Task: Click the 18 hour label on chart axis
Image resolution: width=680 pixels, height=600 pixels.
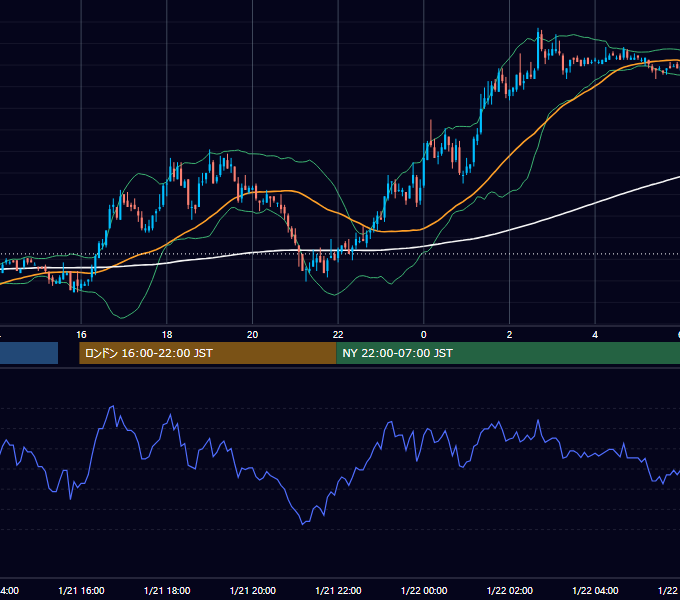Action: [x=167, y=335]
